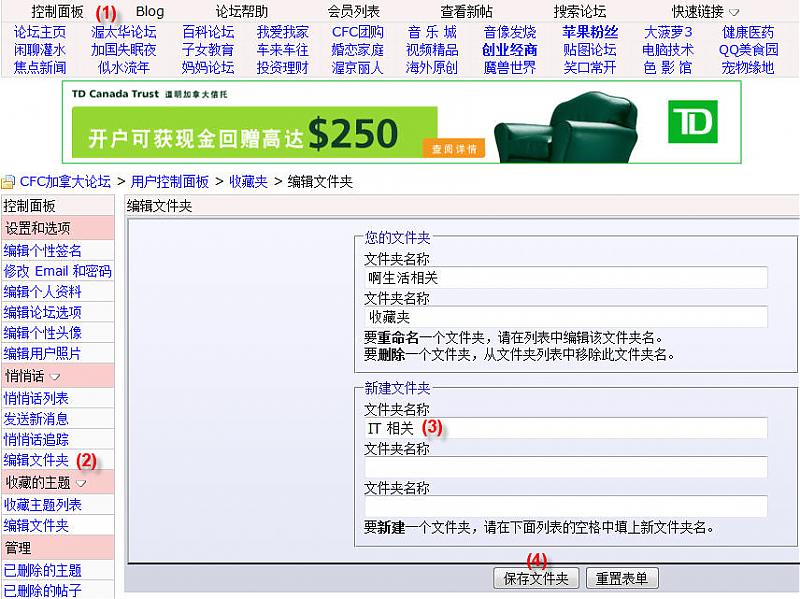Open the 苹果粉丝 forum link
Screen dimensions: 800x599
tap(589, 32)
